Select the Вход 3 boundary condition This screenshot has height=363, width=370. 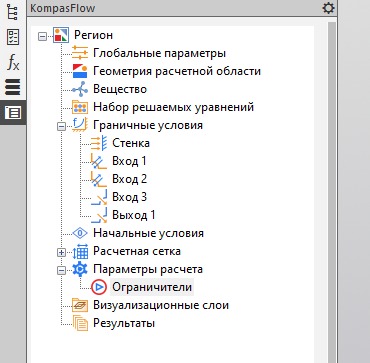pos(129,197)
